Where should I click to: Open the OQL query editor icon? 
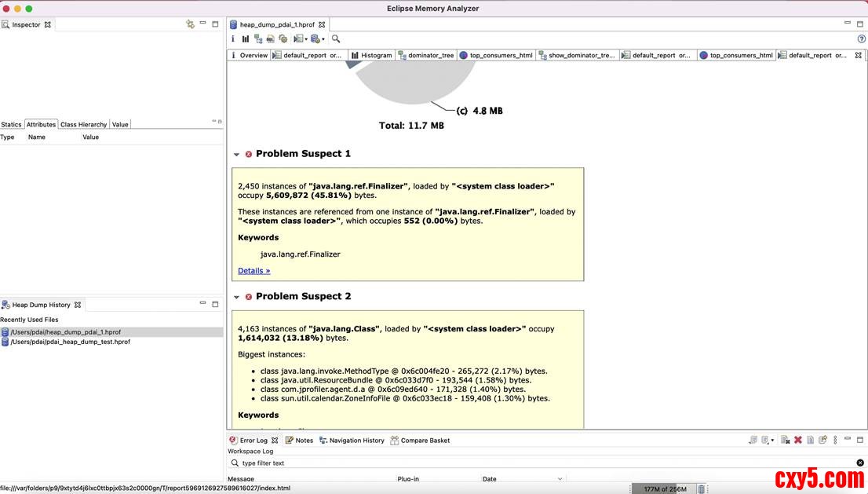point(271,38)
